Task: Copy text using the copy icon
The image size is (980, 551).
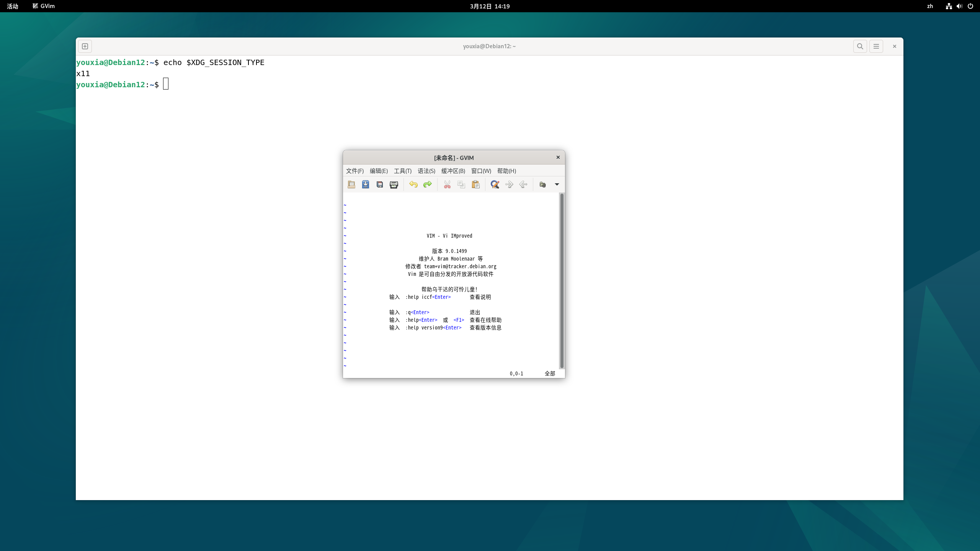Action: [461, 184]
